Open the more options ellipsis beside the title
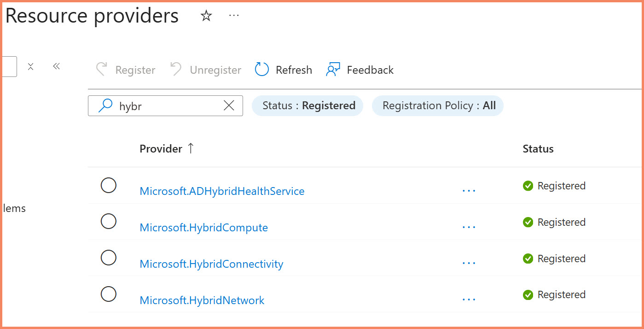Screen dimensions: 644x329 click(x=234, y=16)
